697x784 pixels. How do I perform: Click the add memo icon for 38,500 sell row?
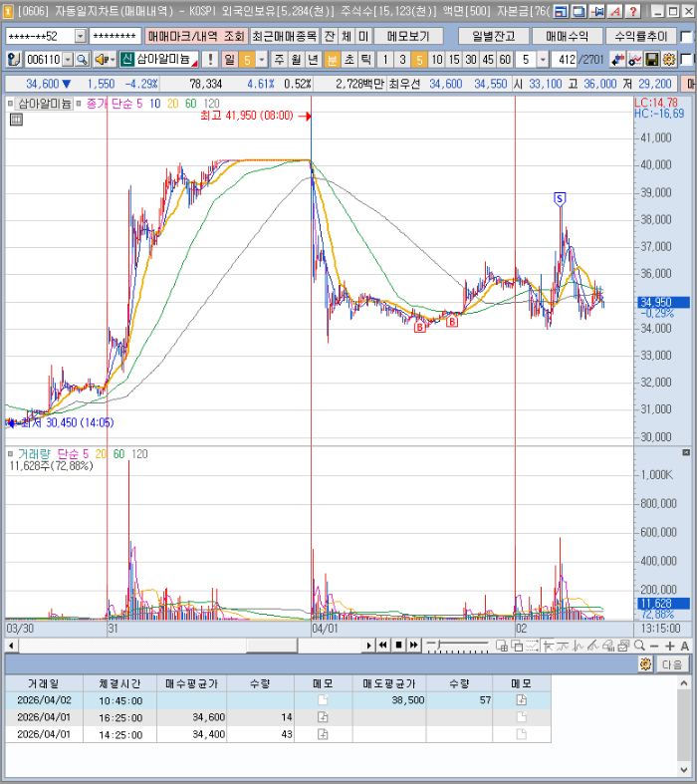(521, 700)
